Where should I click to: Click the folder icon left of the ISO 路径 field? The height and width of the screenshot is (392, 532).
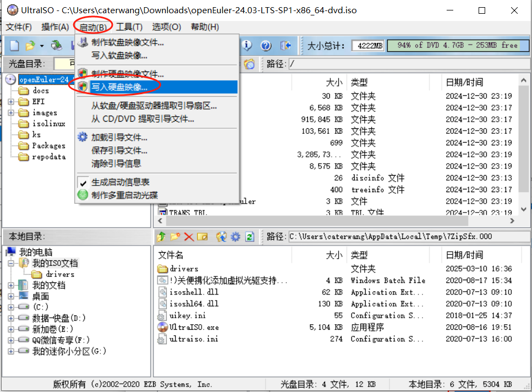[249, 64]
